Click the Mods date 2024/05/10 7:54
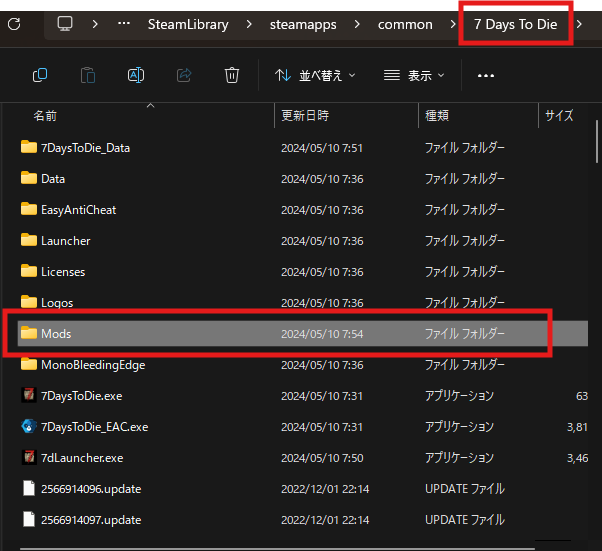602x551 pixels. pyautogui.click(x=322, y=334)
